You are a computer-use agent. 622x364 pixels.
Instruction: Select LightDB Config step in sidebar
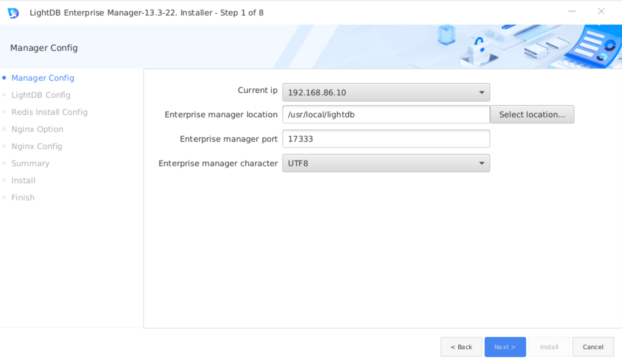[41, 95]
